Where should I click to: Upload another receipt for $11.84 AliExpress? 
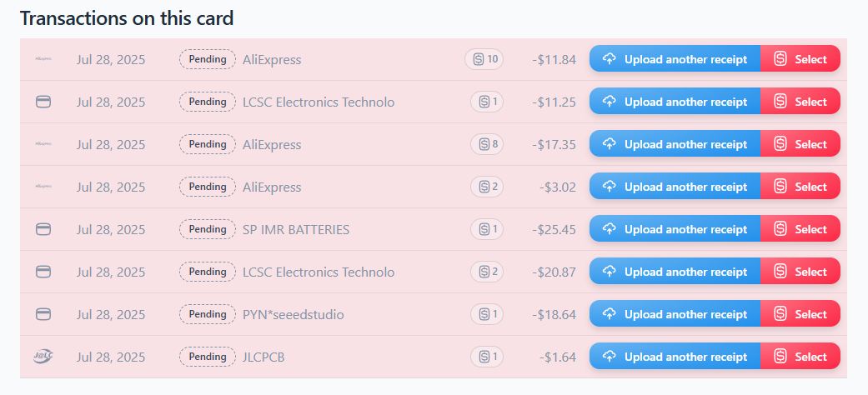[x=675, y=59]
